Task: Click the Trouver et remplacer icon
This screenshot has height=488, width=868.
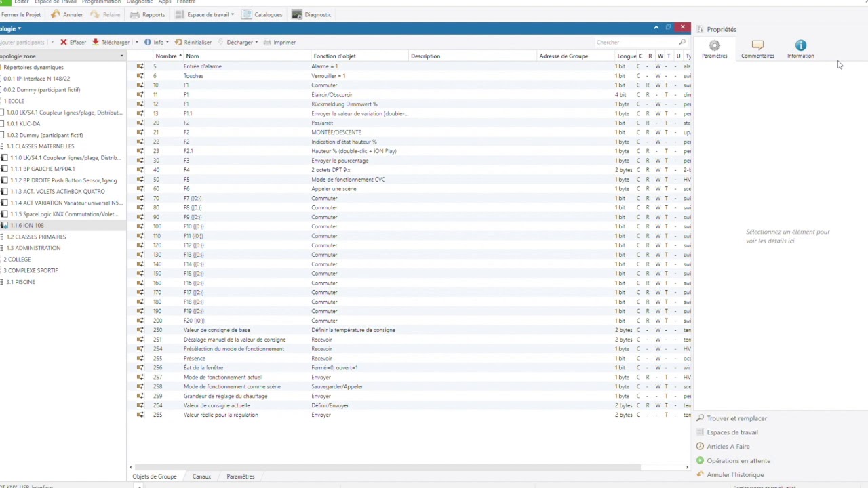Action: pos(701,418)
